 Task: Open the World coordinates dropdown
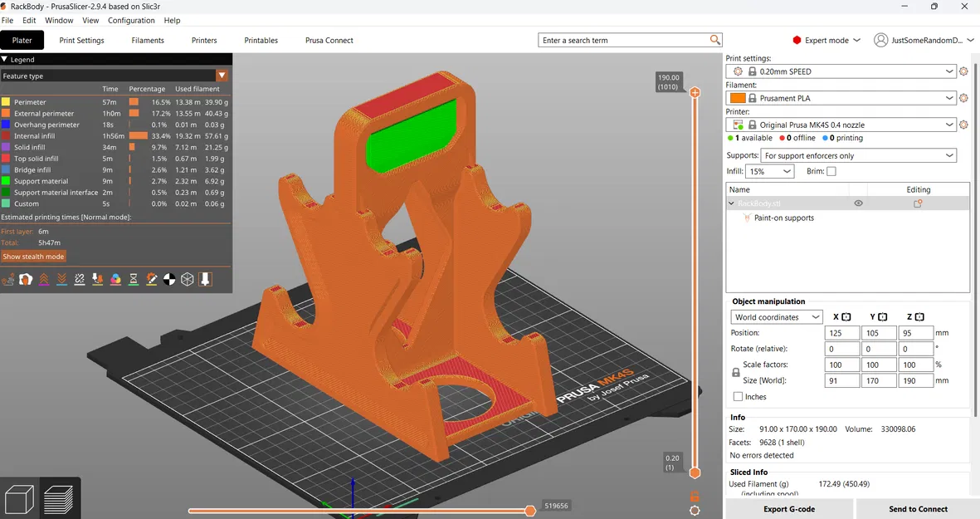[x=776, y=317]
